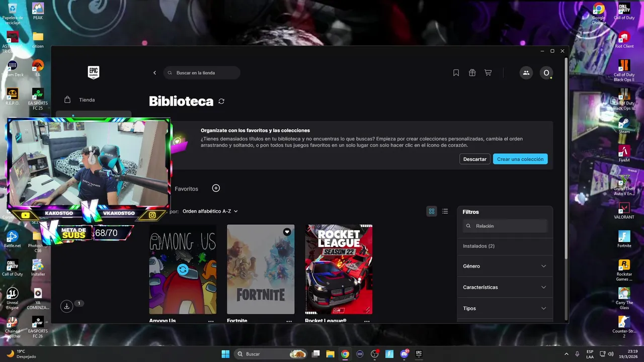
Task: Click Descartar on the banner
Action: pos(474,159)
